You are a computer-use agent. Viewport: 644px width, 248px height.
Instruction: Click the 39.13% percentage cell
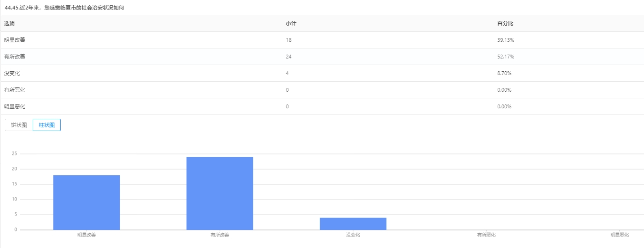tap(506, 40)
